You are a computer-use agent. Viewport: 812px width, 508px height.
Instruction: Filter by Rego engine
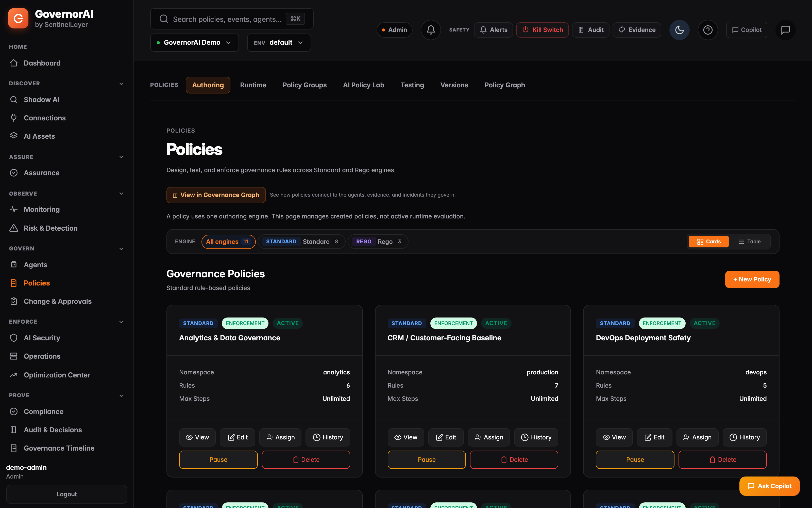pos(378,242)
